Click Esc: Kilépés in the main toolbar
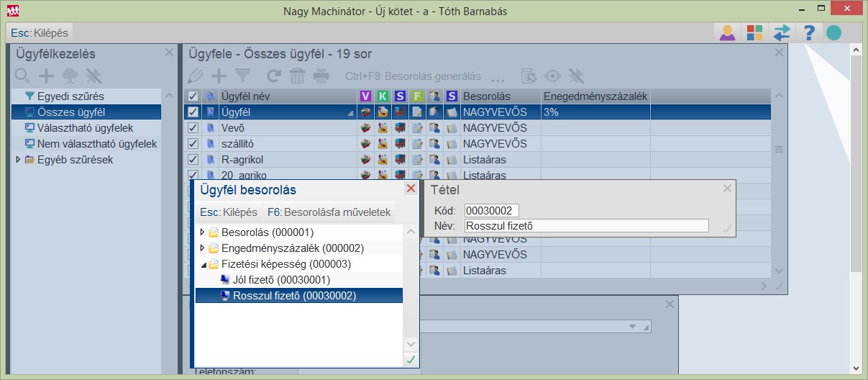Image resolution: width=868 pixels, height=380 pixels. pos(40,33)
